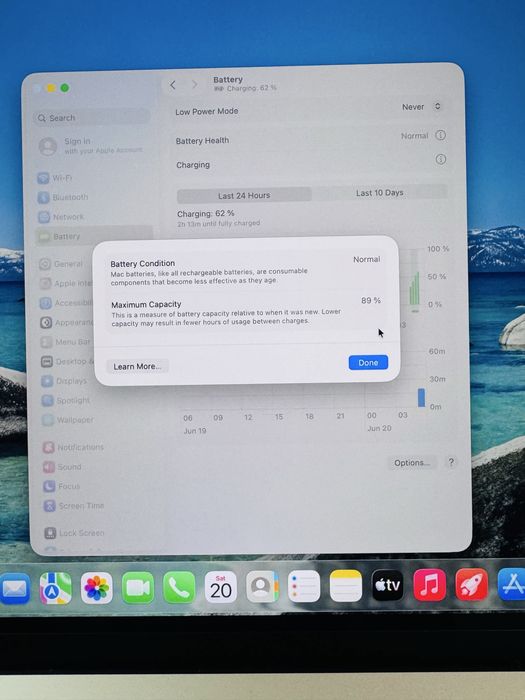The height and width of the screenshot is (700, 525).
Task: Open the Low Power Mode dropdown set to Never
Action: (x=421, y=107)
